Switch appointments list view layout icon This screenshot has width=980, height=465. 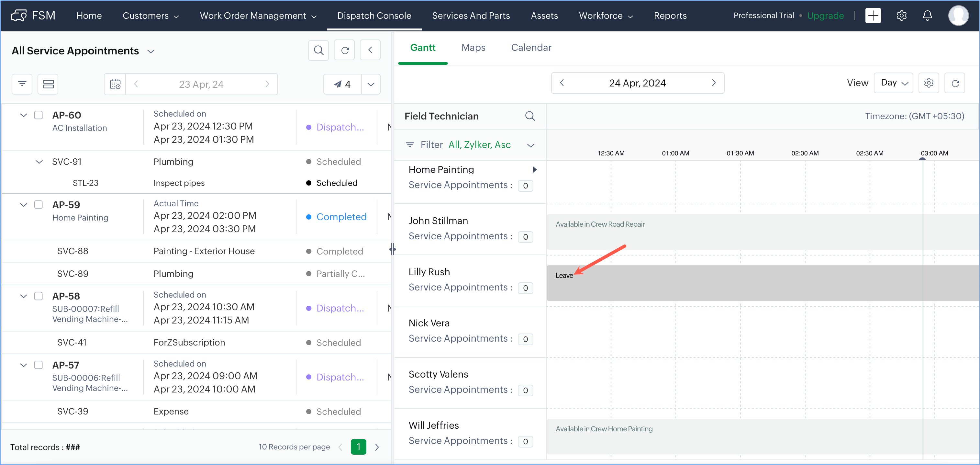tap(48, 84)
